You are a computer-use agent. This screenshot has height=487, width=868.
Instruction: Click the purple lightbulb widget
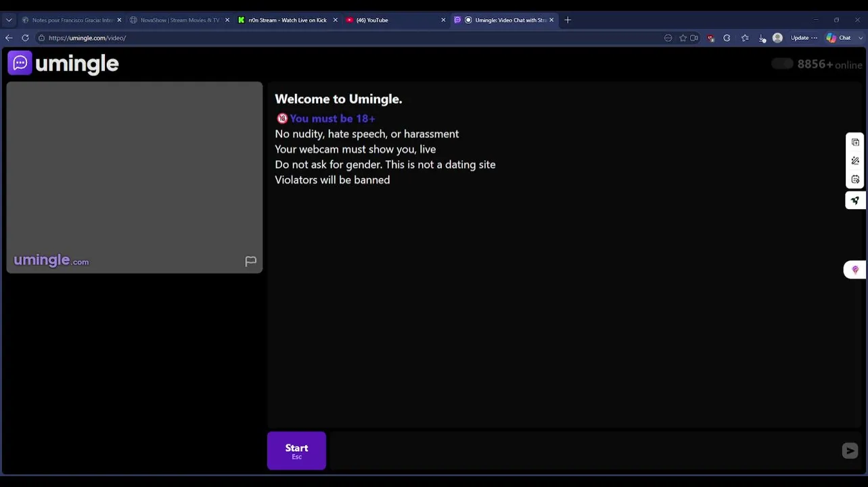855,270
